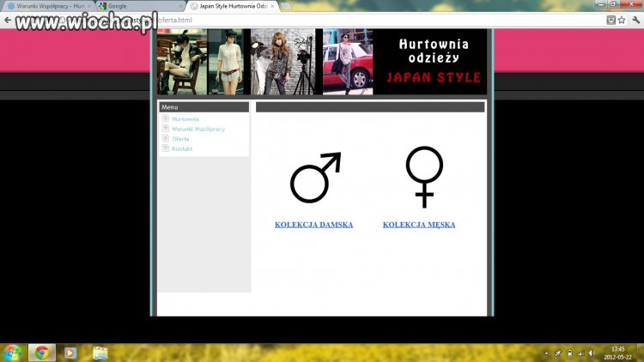Click the page icon beside Kontakt
This screenshot has width=644, height=362.
(x=166, y=148)
